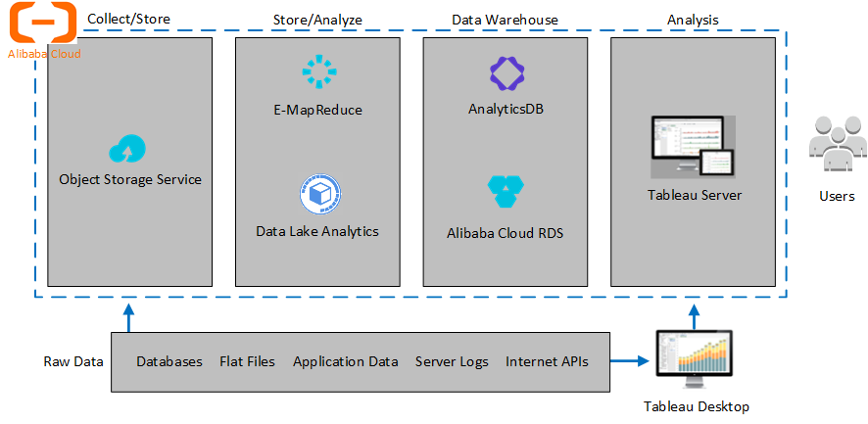Select the Analysis column heading
This screenshot has width=868, height=424.
click(x=693, y=20)
